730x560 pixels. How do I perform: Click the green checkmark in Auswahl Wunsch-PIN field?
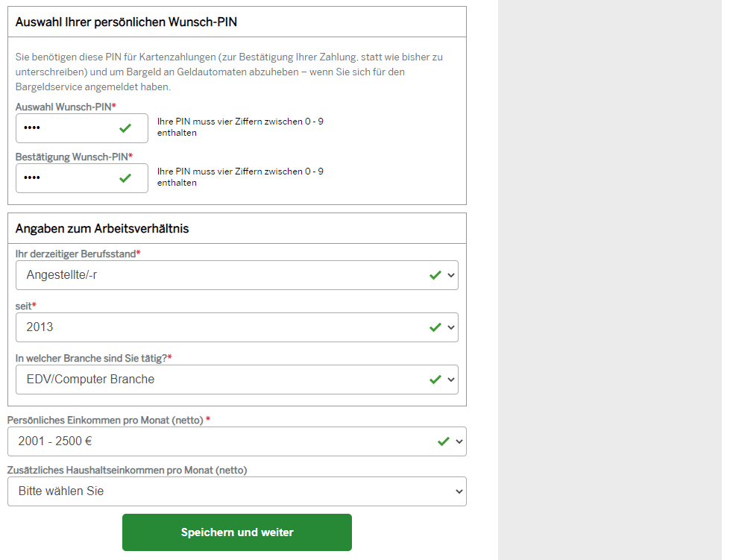coord(125,128)
